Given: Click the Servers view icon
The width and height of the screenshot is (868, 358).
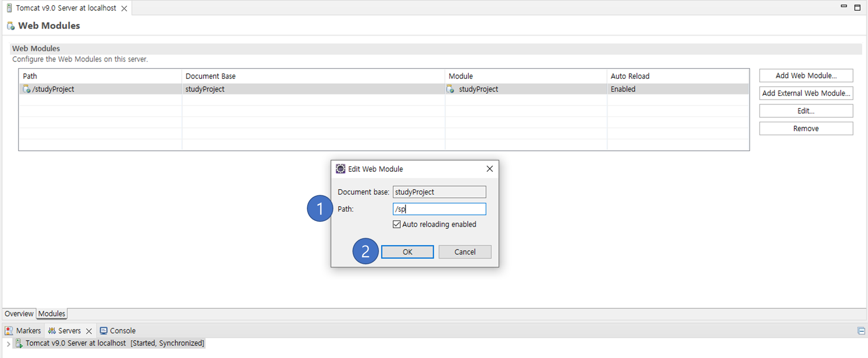Looking at the screenshot, I should click(52, 331).
